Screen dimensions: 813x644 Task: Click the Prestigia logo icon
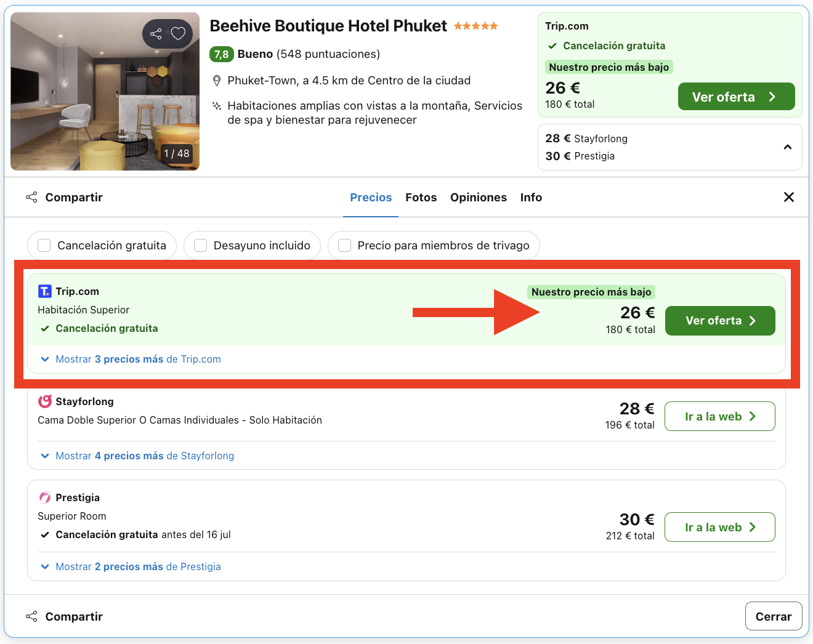click(x=45, y=497)
